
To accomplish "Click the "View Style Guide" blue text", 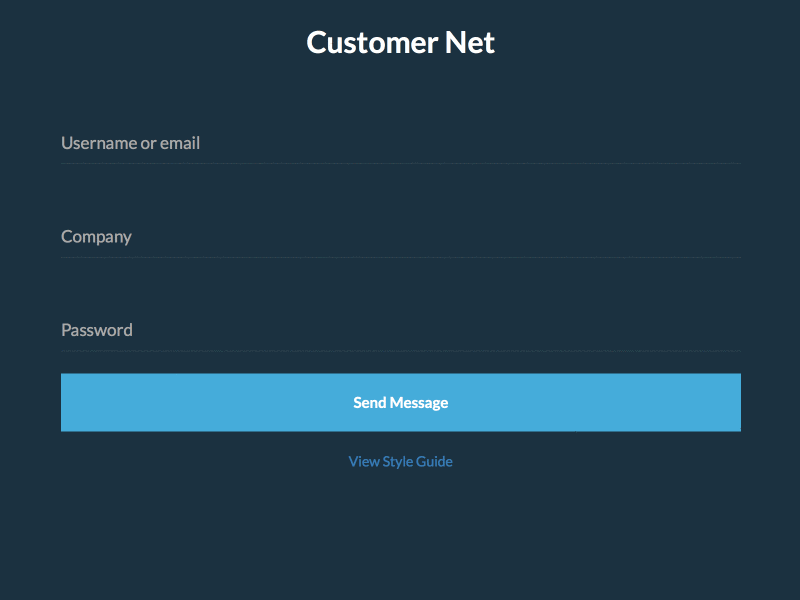I will click(x=400, y=461).
